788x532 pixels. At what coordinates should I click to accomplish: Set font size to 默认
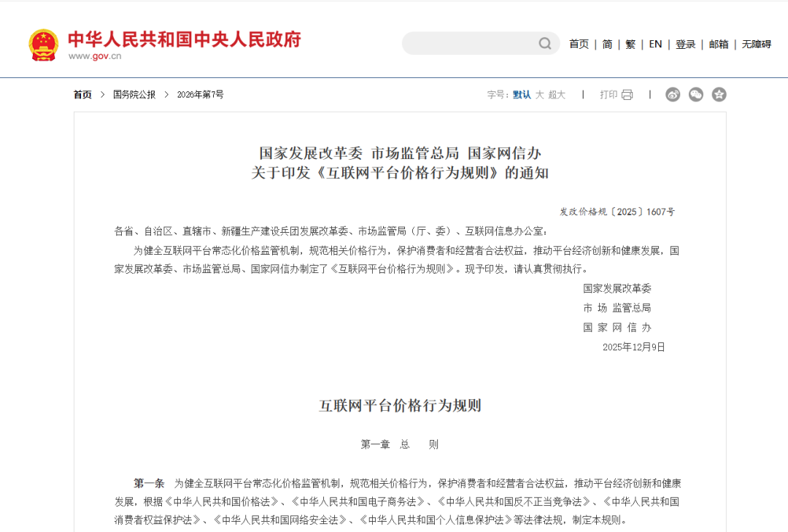pos(522,95)
